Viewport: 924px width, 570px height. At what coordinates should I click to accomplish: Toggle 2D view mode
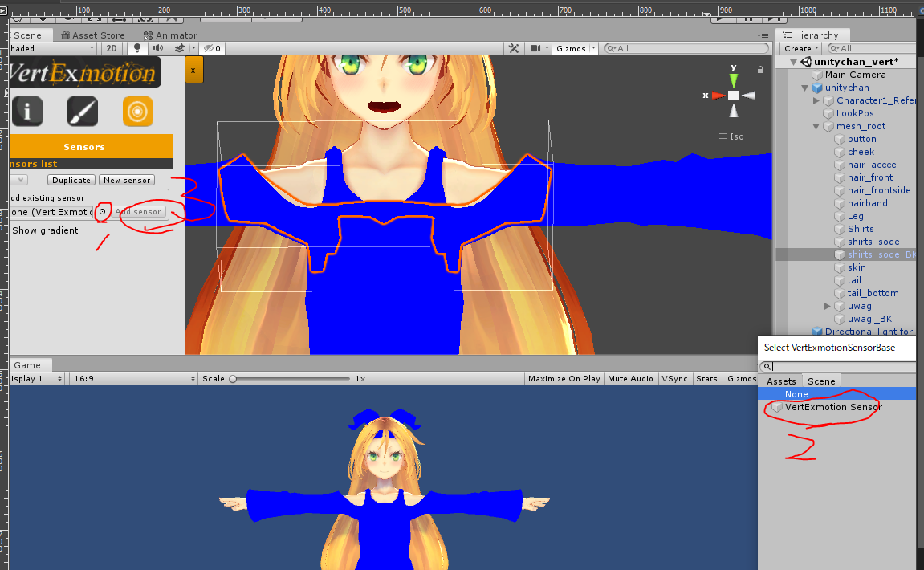tap(112, 48)
